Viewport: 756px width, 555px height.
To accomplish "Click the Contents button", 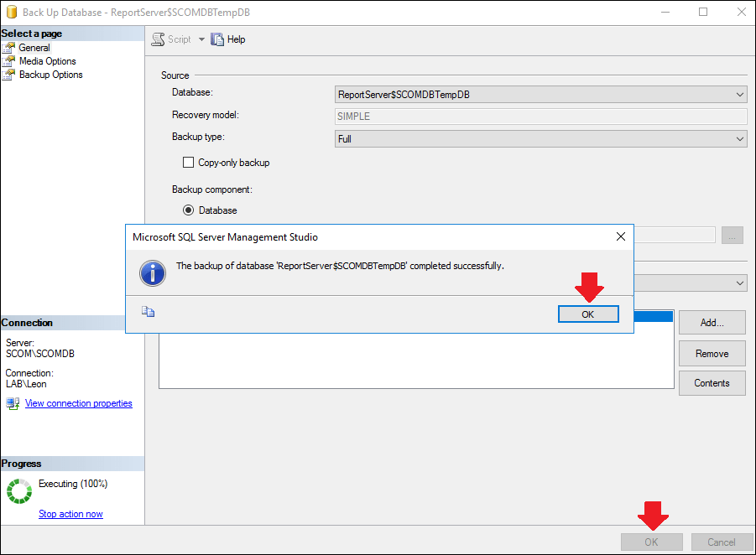I will pyautogui.click(x=712, y=383).
